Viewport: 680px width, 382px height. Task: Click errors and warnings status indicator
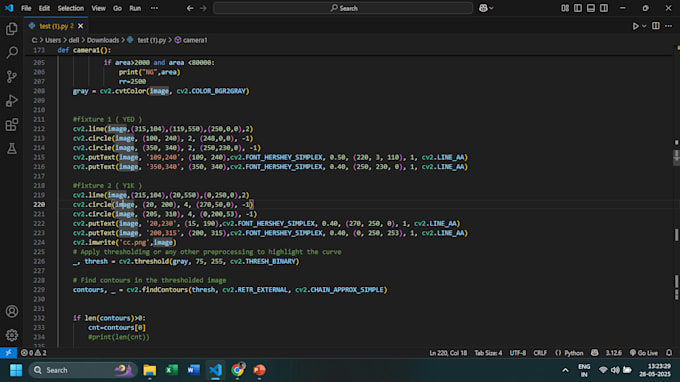click(x=33, y=353)
